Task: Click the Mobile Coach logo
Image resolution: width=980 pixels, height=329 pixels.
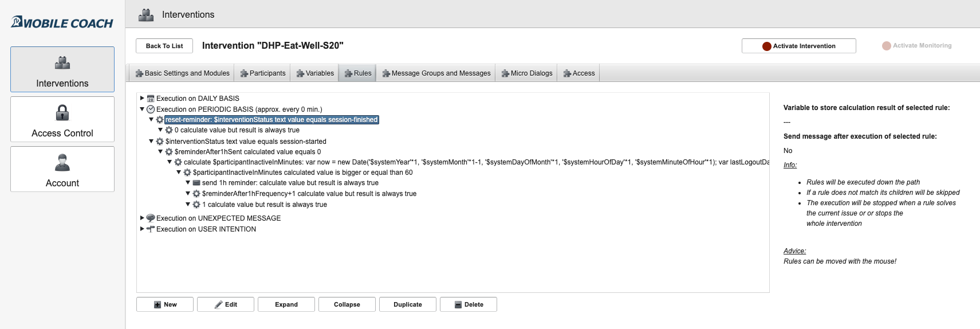Action: point(62,23)
